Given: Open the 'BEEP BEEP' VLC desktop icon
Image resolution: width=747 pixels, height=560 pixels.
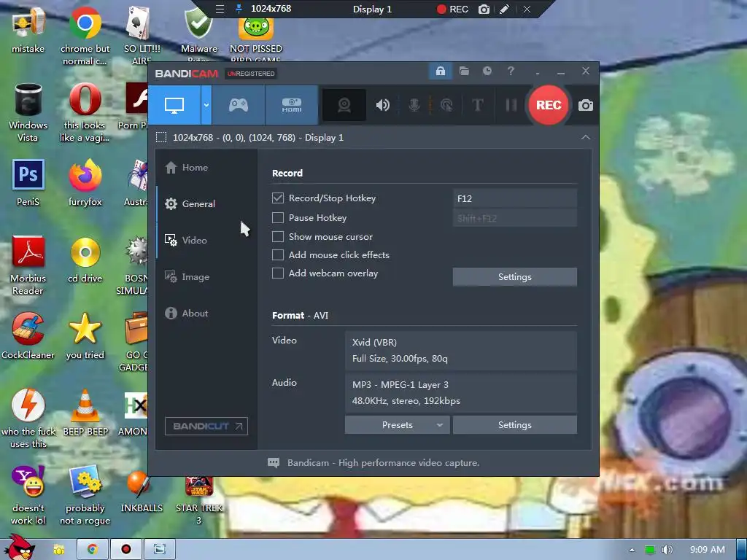Looking at the screenshot, I should (85, 413).
